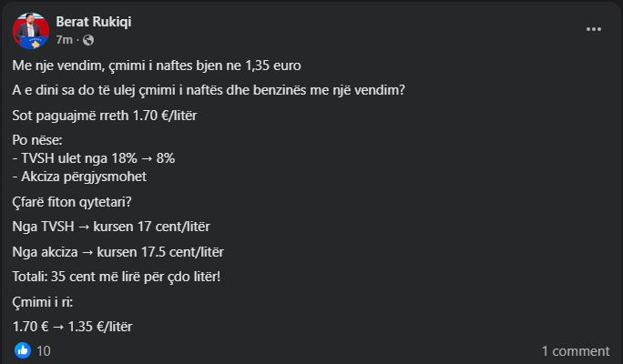
Task: Click the blue thumbs-up reaction icon
Action: pos(22,350)
